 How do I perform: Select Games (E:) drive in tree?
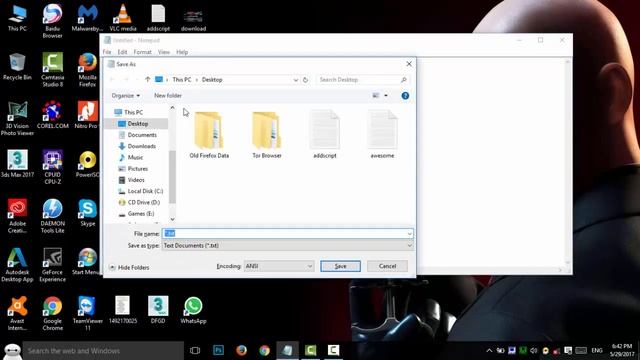click(x=141, y=213)
